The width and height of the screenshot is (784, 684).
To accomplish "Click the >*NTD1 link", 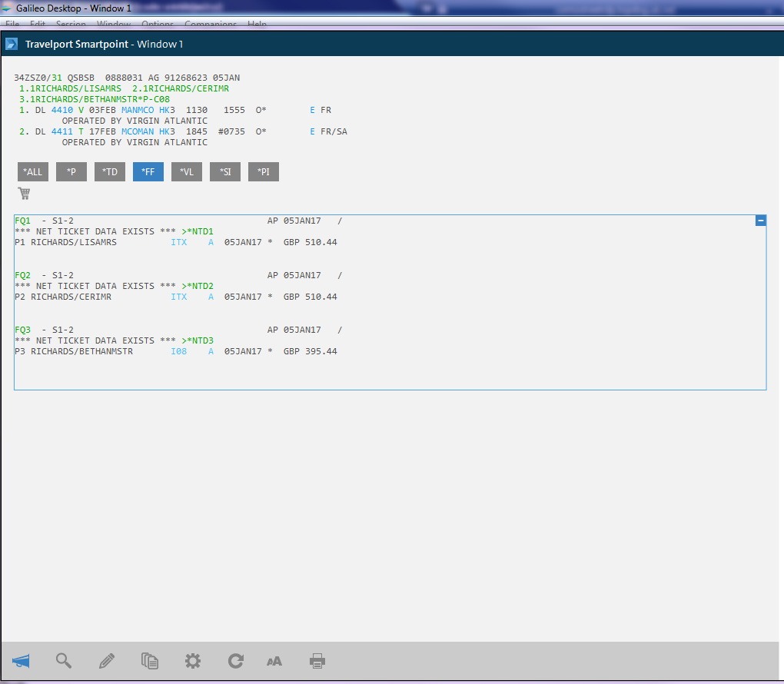I will click(198, 231).
